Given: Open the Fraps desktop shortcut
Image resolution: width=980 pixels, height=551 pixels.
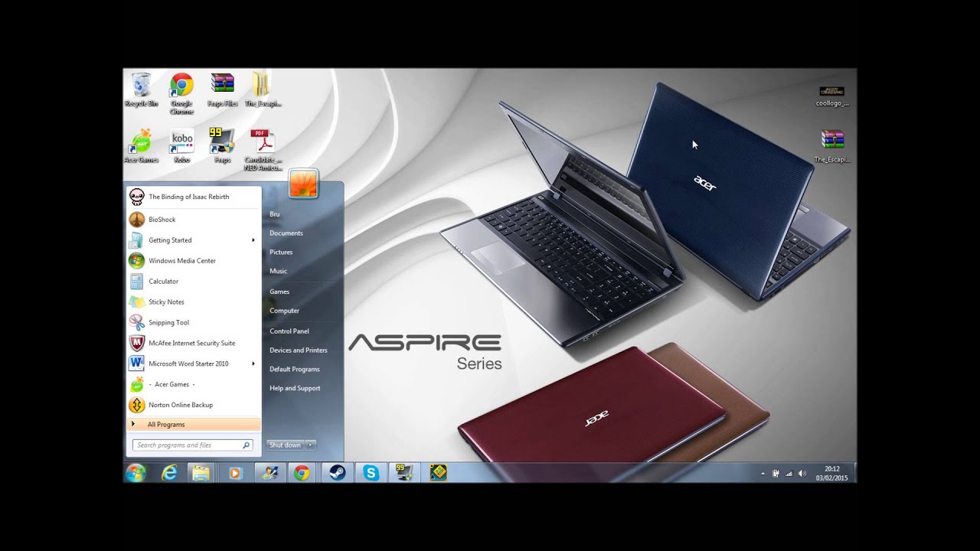Looking at the screenshot, I should coord(222,146).
